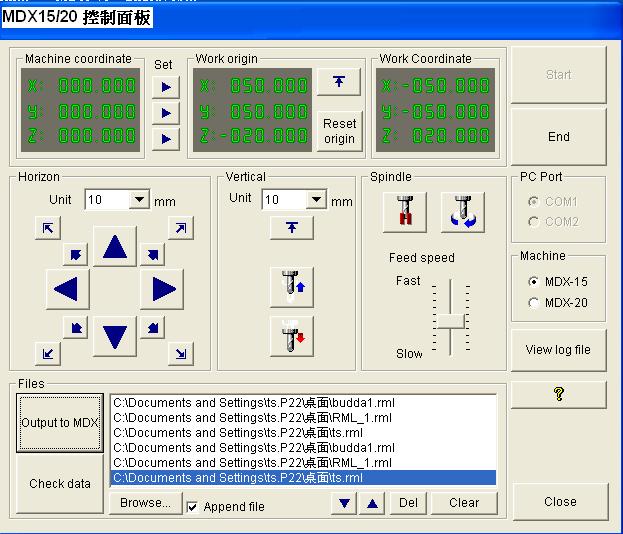The width and height of the screenshot is (623, 534).
Task: Select MDX-15 machine radio button
Action: pyautogui.click(x=534, y=282)
